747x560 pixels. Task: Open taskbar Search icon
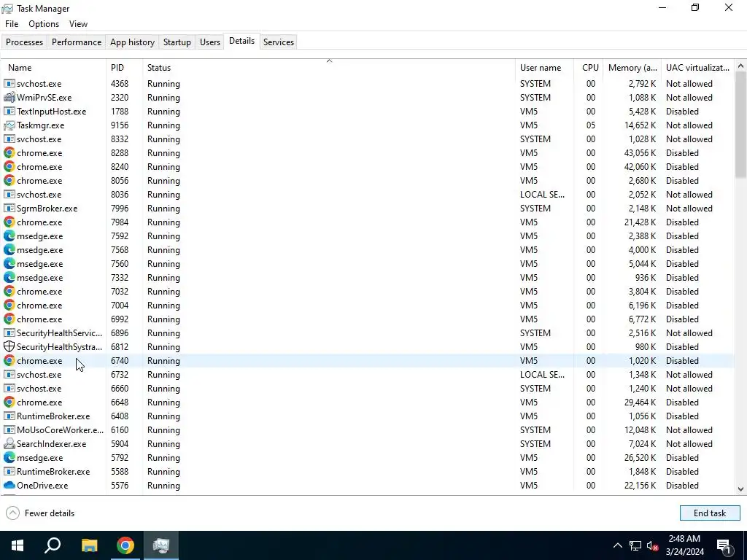pos(53,545)
